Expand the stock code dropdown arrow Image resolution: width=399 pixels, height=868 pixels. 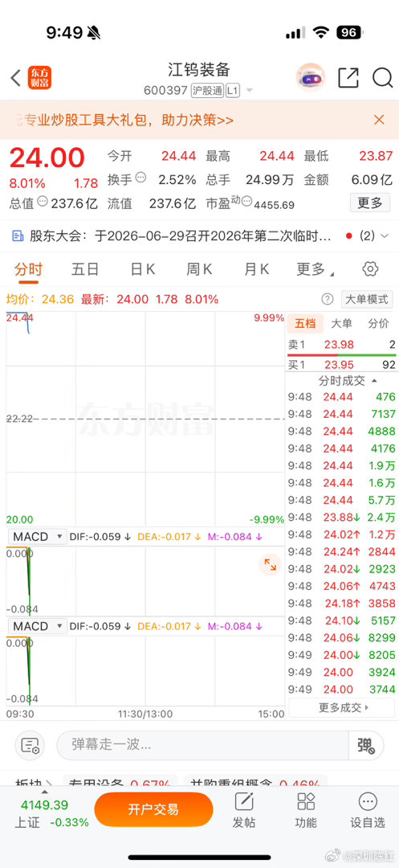(x=250, y=90)
